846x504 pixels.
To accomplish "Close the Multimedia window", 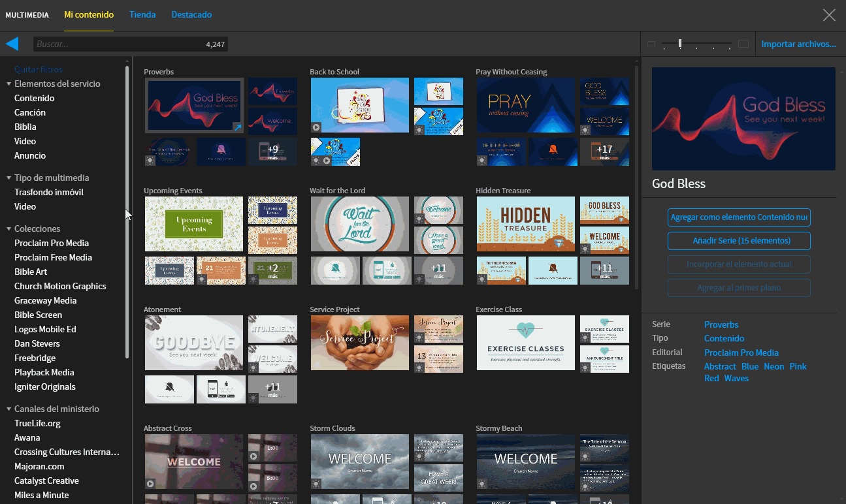I will 829,15.
